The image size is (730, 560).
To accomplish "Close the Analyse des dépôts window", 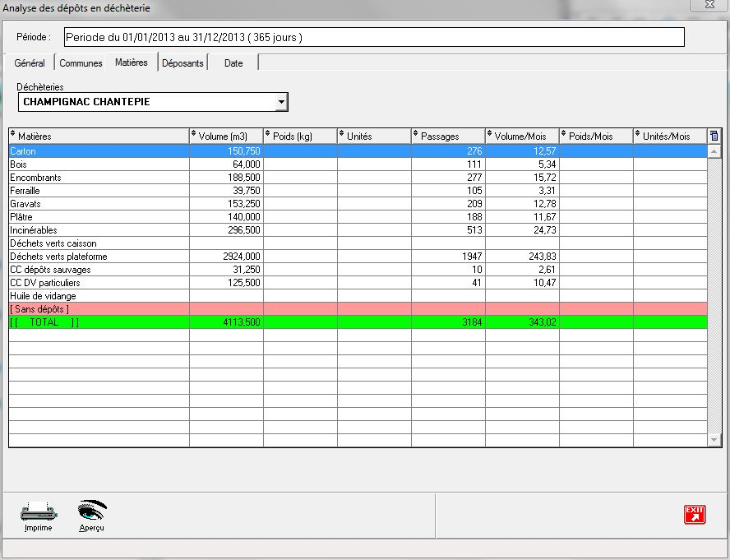I will (708, 5).
